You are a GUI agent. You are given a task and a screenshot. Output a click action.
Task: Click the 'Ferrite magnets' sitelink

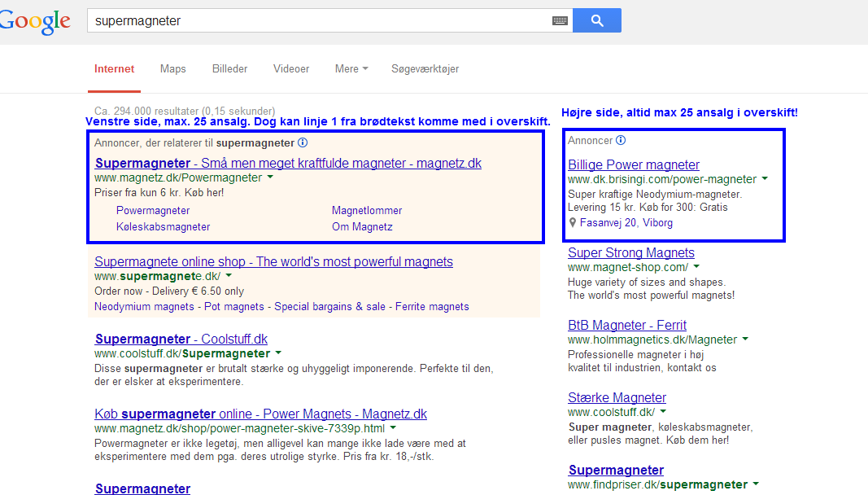pyautogui.click(x=432, y=307)
